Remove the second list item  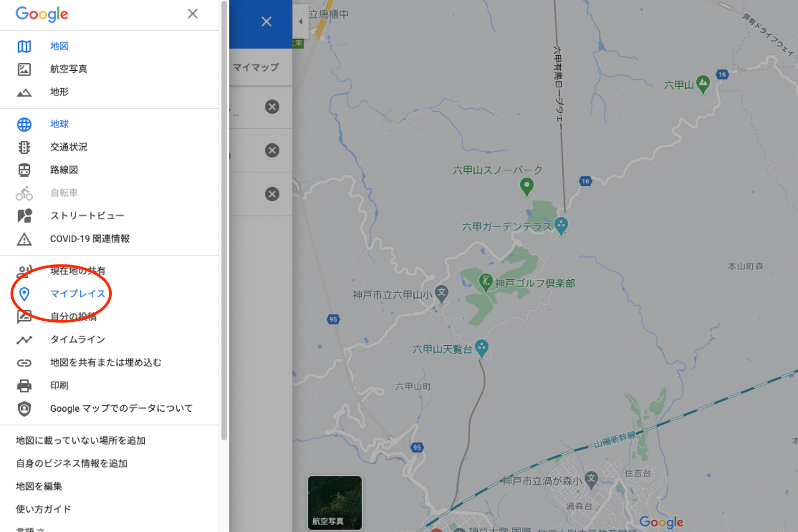pyautogui.click(x=272, y=151)
